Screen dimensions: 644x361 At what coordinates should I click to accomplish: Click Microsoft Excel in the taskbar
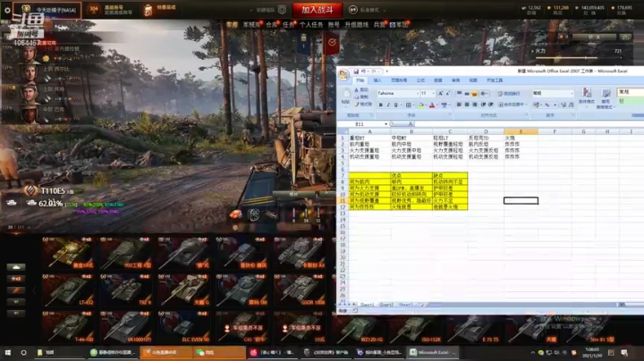(x=433, y=352)
